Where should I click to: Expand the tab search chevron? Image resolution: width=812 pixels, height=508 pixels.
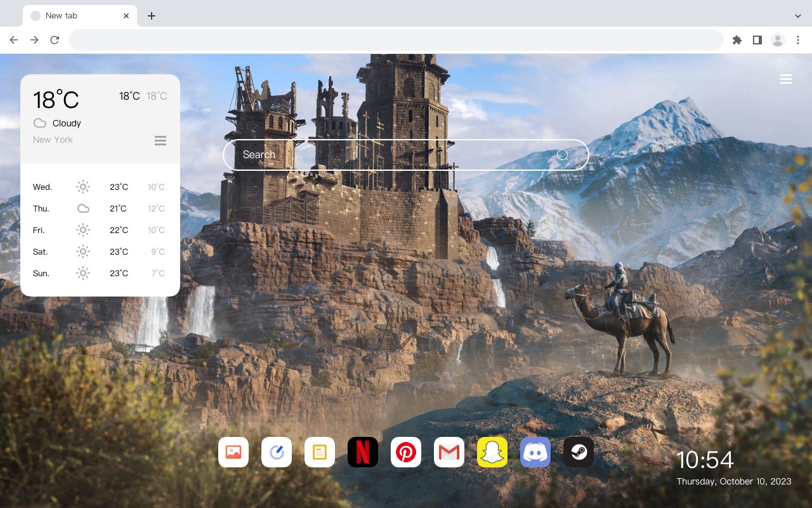[x=798, y=16]
